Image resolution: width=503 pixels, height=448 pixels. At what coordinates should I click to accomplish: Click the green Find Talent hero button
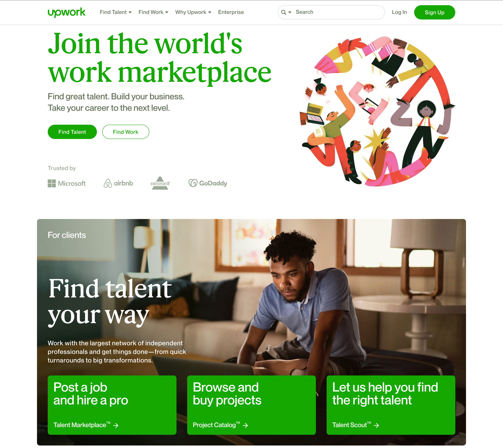click(72, 132)
